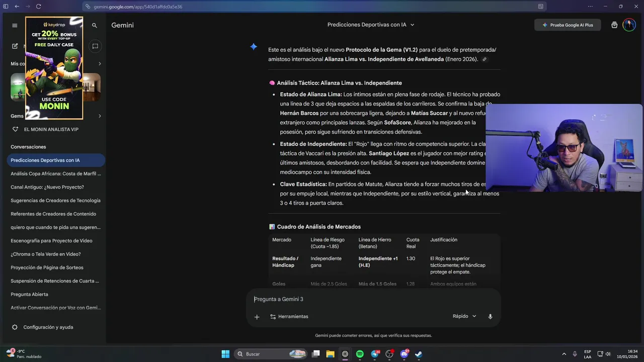Open the EL MONIN ANALISTA VIP gem

point(51,129)
